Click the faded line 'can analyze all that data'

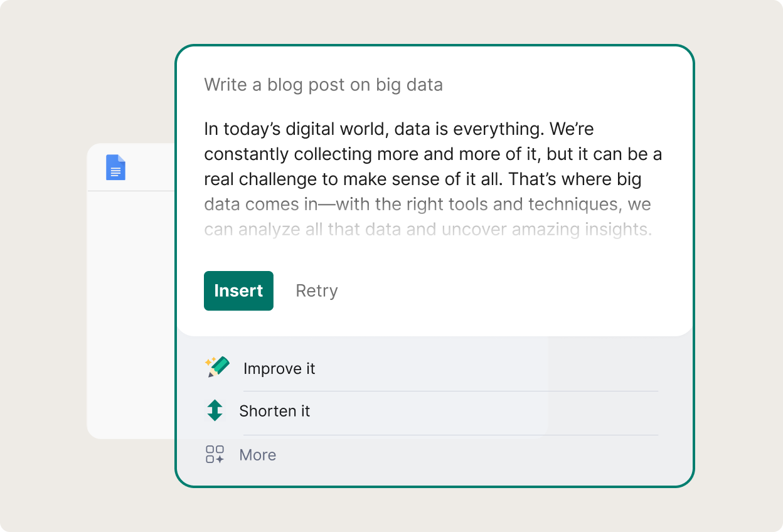click(429, 230)
